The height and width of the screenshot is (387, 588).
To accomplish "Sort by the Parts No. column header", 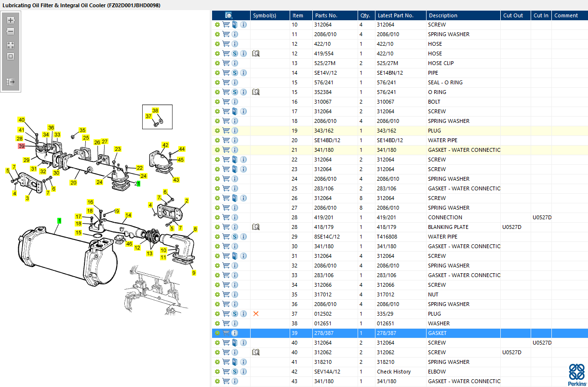I will [334, 15].
